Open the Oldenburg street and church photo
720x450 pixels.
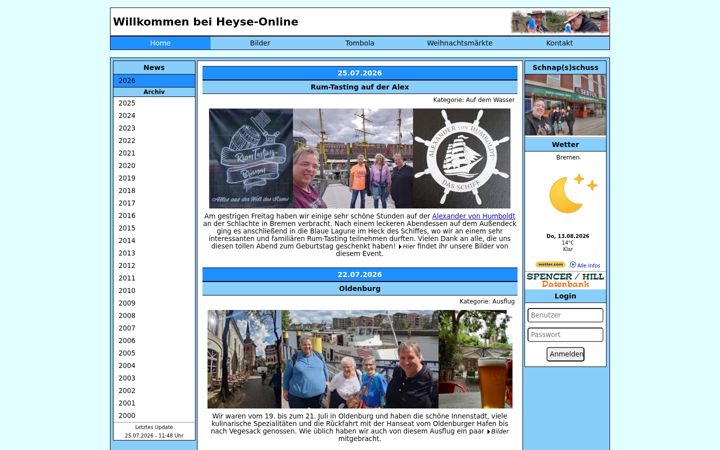(x=244, y=359)
